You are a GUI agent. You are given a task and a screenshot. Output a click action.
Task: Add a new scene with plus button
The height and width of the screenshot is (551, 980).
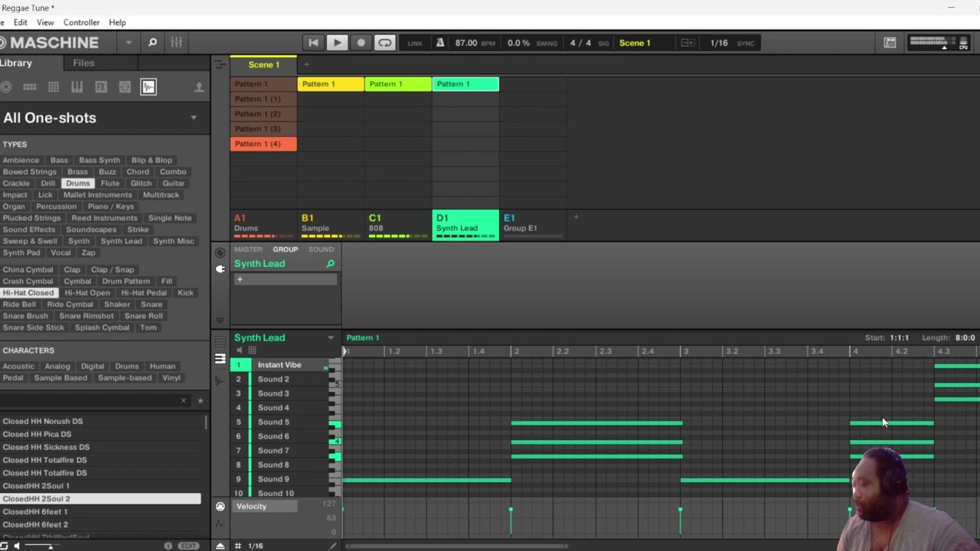[x=306, y=65]
